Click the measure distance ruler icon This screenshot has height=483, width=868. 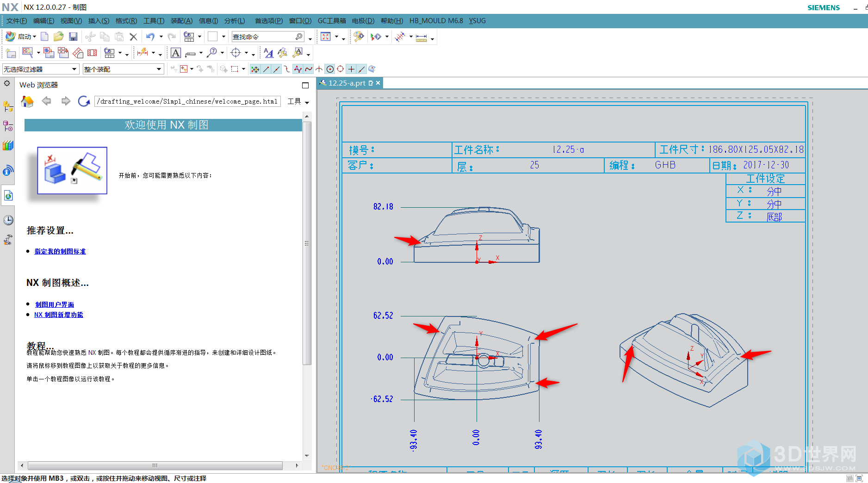tap(421, 37)
